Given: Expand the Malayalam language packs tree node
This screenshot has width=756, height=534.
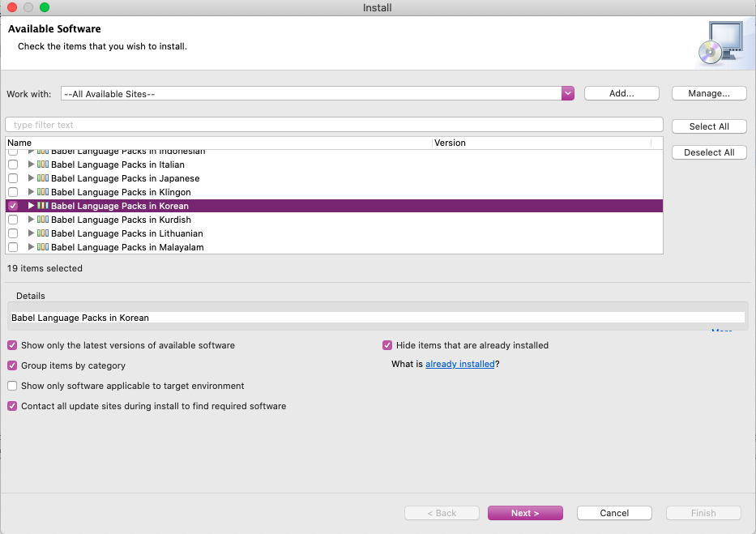Looking at the screenshot, I should pyautogui.click(x=31, y=247).
